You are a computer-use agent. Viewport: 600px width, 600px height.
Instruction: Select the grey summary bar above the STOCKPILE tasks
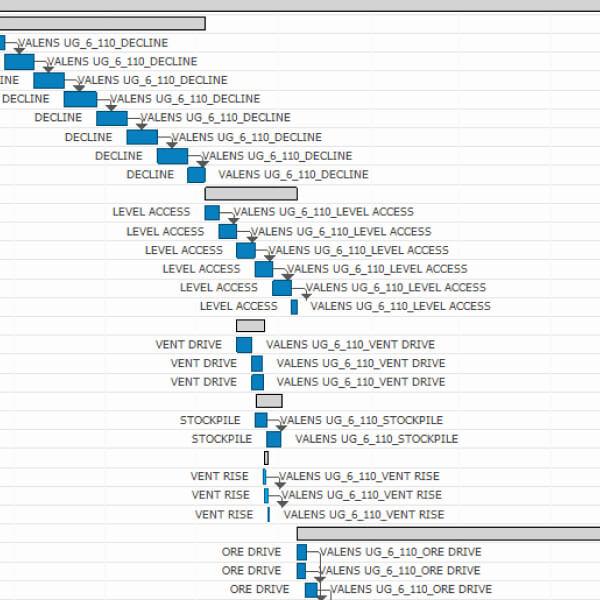pyautogui.click(x=269, y=401)
